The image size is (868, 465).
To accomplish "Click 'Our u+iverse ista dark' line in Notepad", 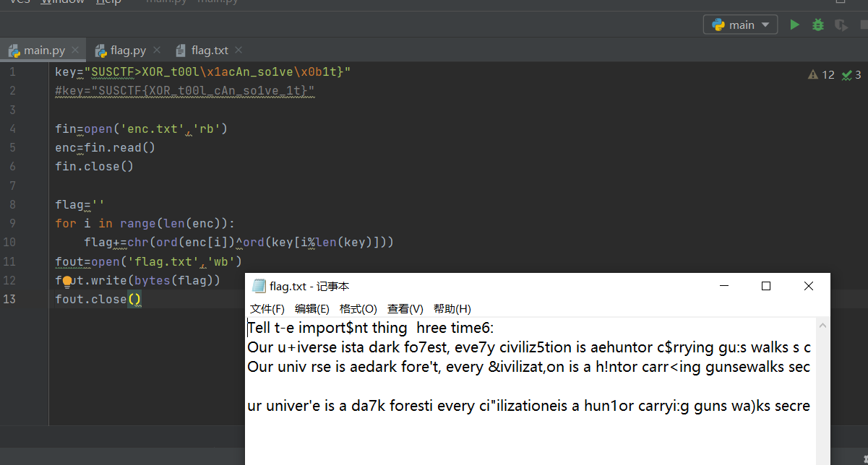I will 529,347.
